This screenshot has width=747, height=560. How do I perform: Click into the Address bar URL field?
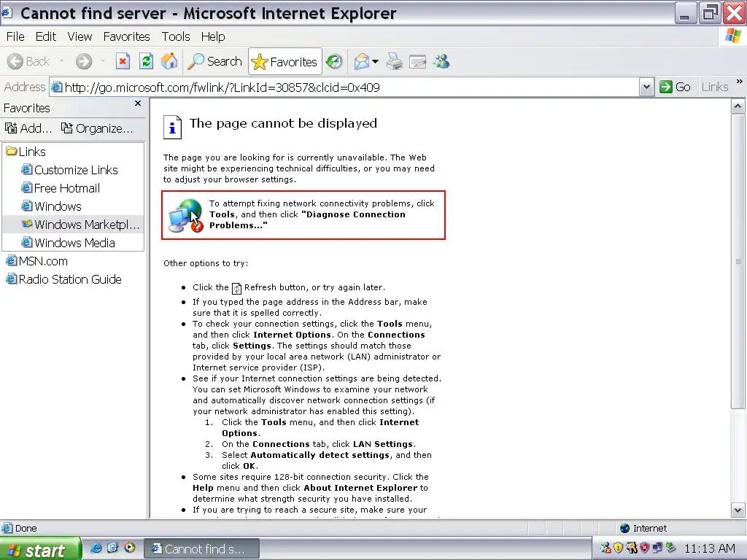coord(344,87)
